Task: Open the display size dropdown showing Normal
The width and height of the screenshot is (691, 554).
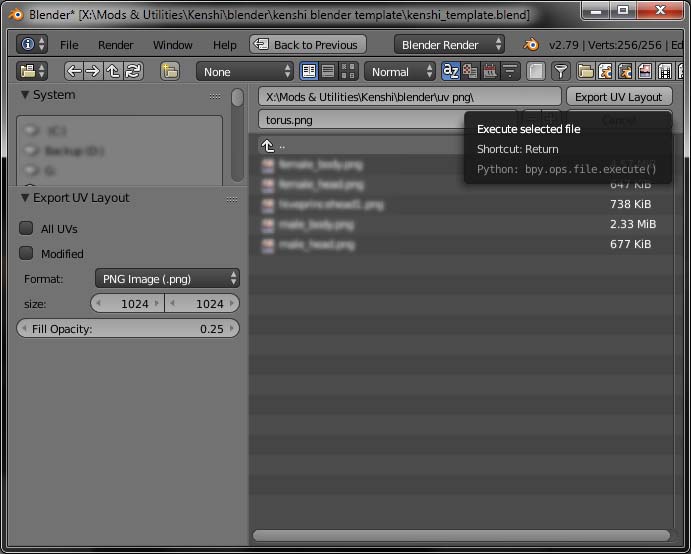Action: tap(400, 71)
